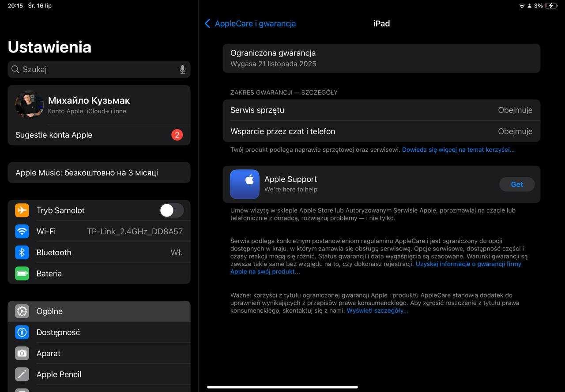Tap Obejmuje value for Wsparcie przez czat
The image size is (565, 392).
coord(515,131)
